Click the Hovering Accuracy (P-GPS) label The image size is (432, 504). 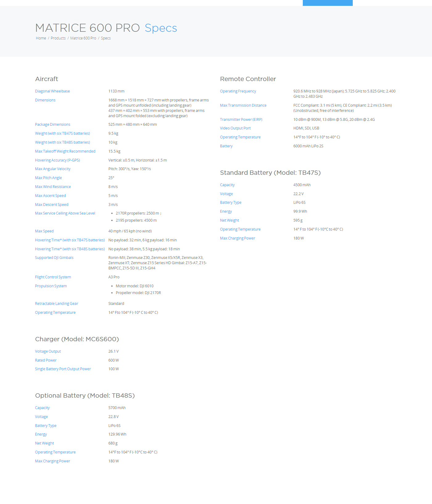click(x=58, y=160)
